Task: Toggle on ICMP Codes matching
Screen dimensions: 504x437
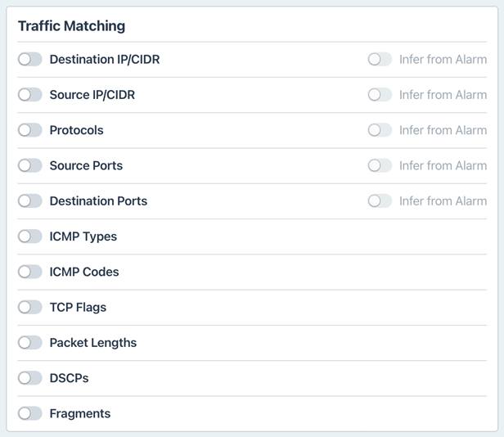Action: [30, 272]
